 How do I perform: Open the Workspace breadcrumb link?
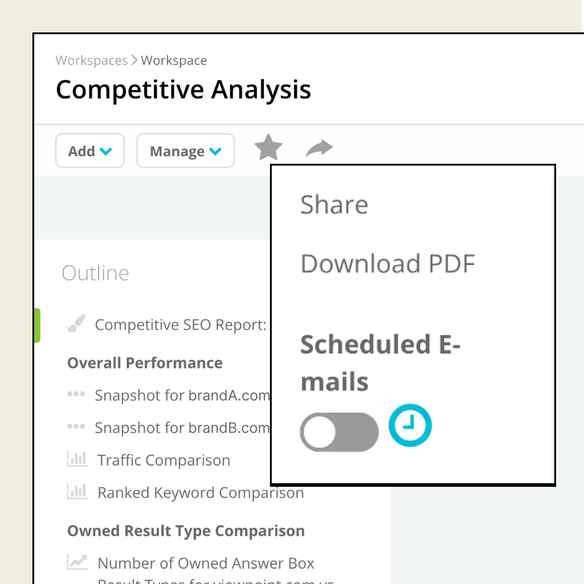tap(174, 60)
